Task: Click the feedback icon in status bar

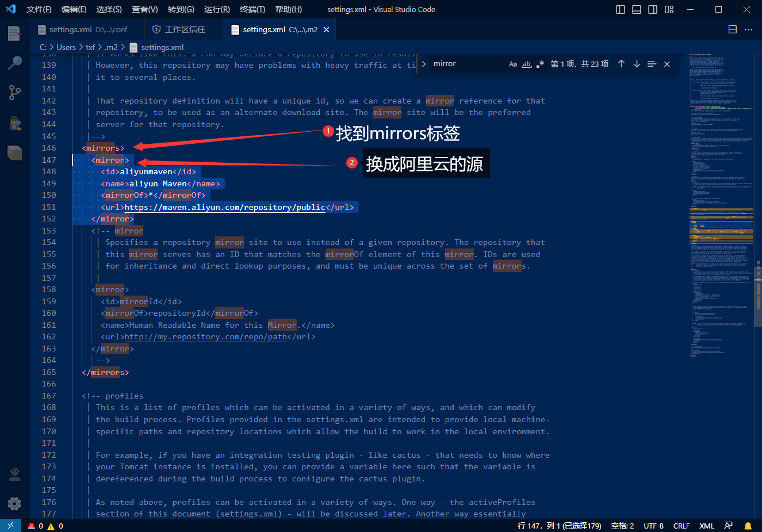Action: (x=729, y=526)
